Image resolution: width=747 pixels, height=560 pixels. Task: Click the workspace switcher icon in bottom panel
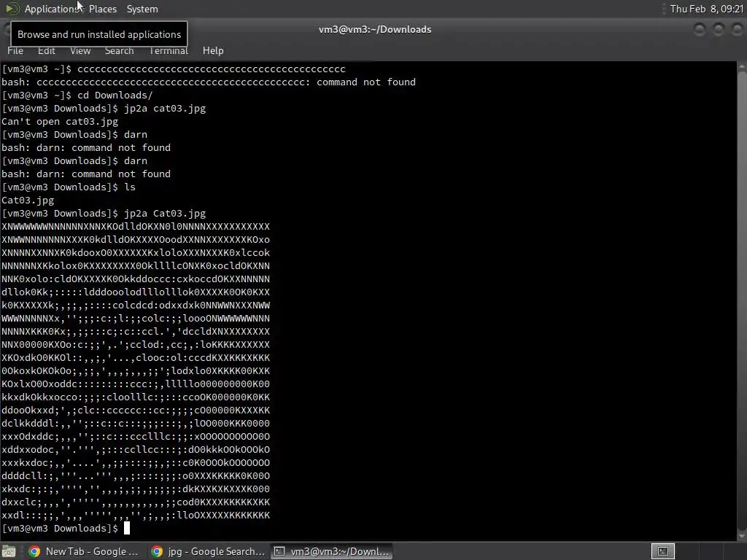coord(662,551)
